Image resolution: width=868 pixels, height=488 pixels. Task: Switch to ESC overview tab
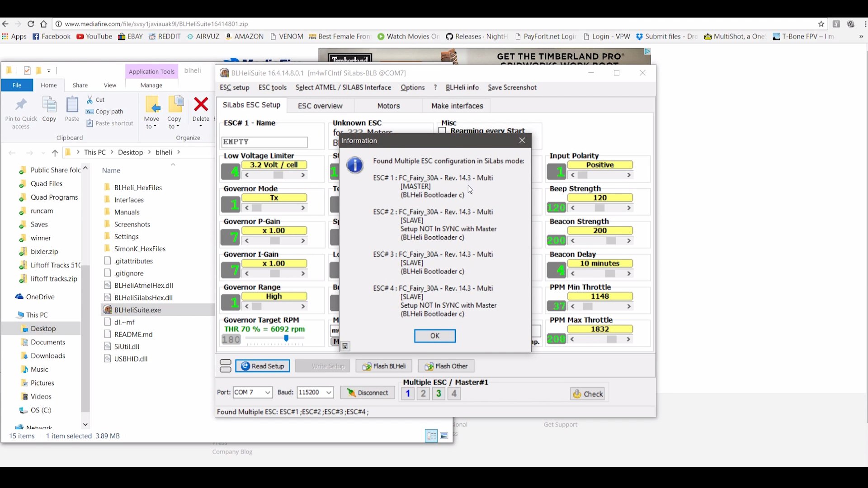coord(320,106)
